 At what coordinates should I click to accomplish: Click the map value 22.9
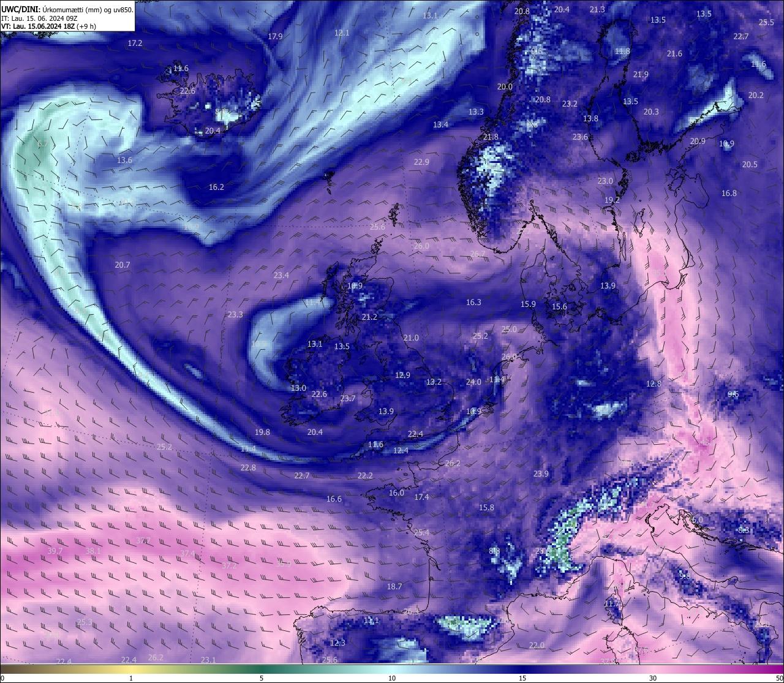[x=421, y=162]
